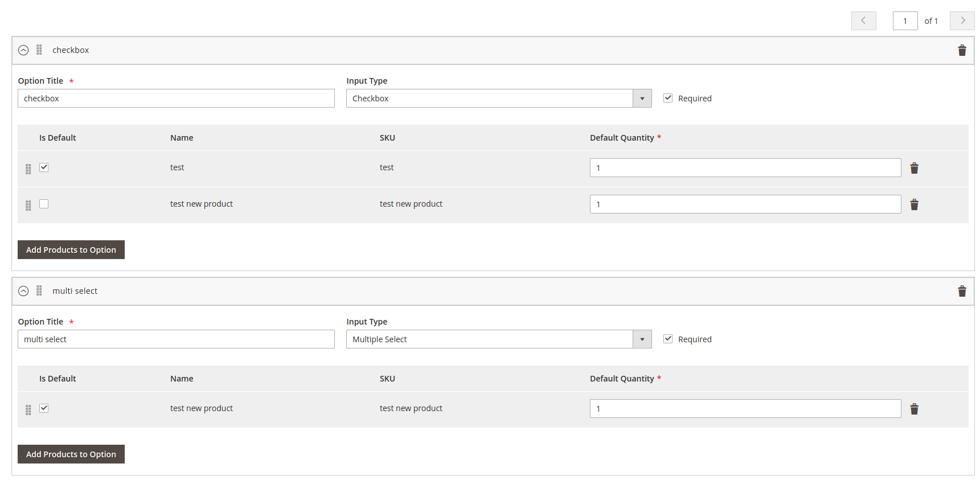This screenshot has width=980, height=484.
Task: Click the current page number field
Action: (x=905, y=20)
